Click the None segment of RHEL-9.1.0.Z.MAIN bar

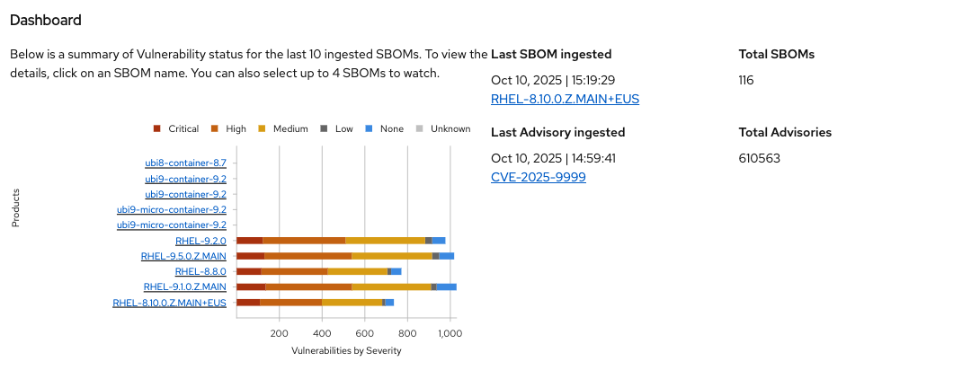(446, 286)
